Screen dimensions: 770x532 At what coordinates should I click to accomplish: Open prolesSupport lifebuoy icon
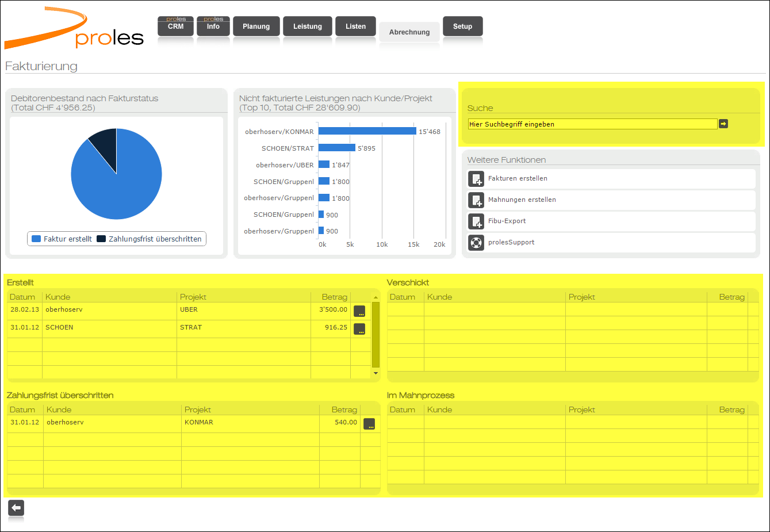tap(476, 243)
